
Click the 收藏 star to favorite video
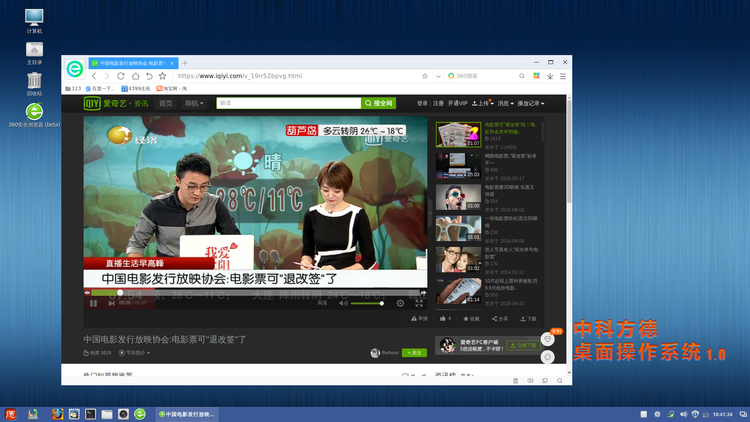[x=471, y=319]
